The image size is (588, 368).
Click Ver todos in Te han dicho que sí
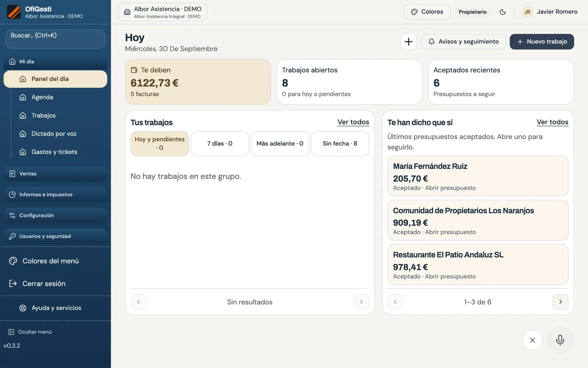pyautogui.click(x=552, y=122)
